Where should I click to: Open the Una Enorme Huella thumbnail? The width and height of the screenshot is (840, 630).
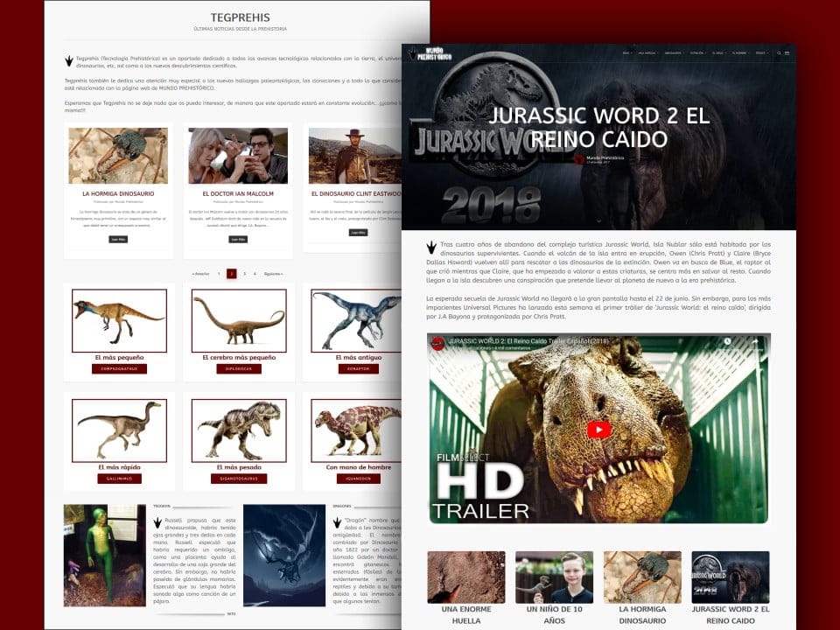pyautogui.click(x=465, y=577)
